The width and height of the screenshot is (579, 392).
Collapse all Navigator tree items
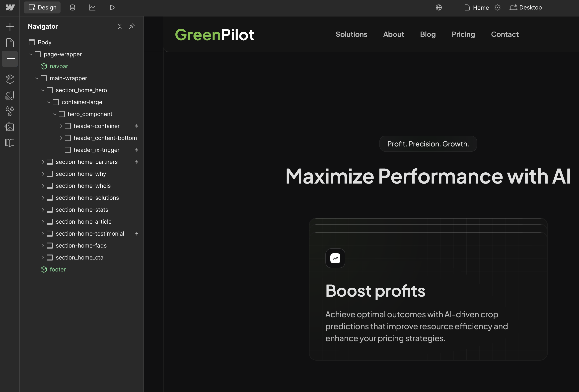[120, 26]
